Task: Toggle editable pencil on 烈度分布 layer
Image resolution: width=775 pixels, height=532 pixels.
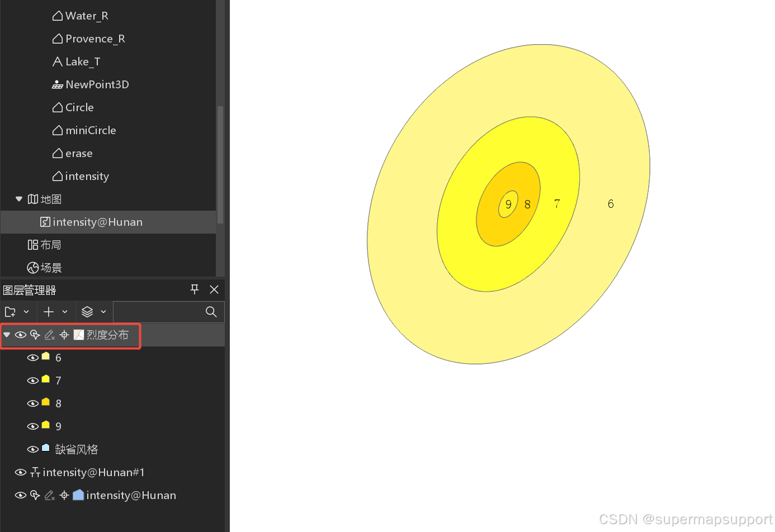Action: coord(50,335)
